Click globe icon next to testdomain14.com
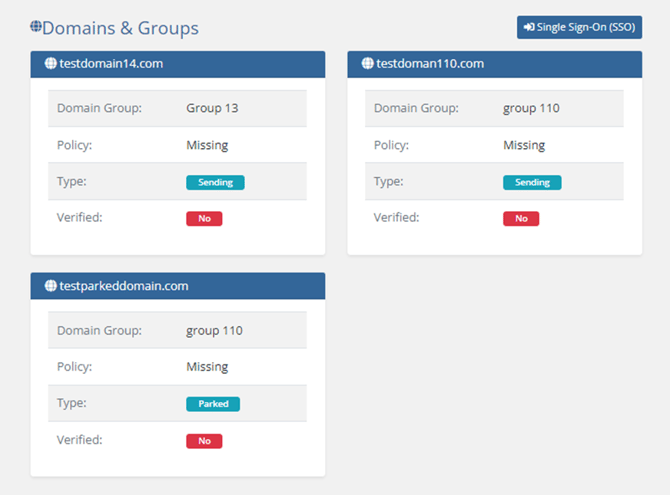670x495 pixels. pyautogui.click(x=50, y=64)
